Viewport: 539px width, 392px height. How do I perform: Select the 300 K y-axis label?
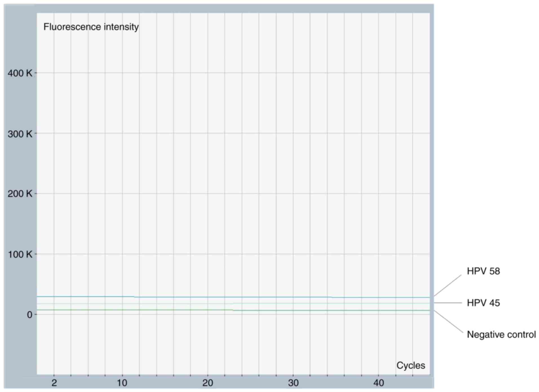(x=20, y=134)
